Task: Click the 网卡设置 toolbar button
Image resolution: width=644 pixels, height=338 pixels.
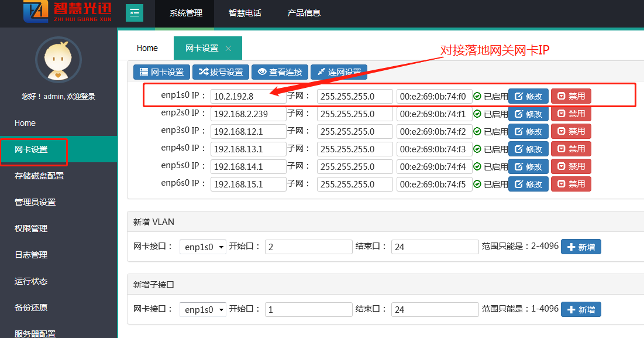Action: 161,72
